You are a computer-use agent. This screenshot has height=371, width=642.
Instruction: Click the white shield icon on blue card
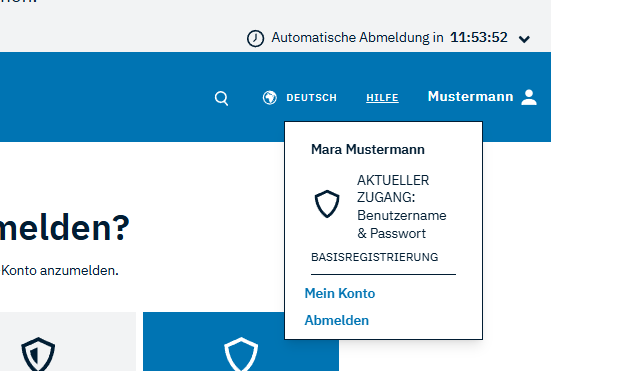tap(241, 354)
